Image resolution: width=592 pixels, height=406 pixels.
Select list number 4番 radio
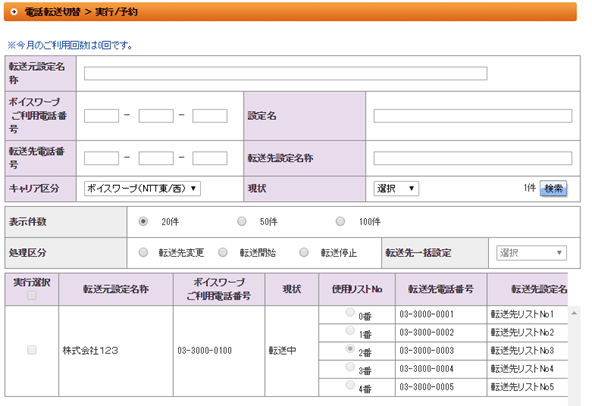point(350,385)
